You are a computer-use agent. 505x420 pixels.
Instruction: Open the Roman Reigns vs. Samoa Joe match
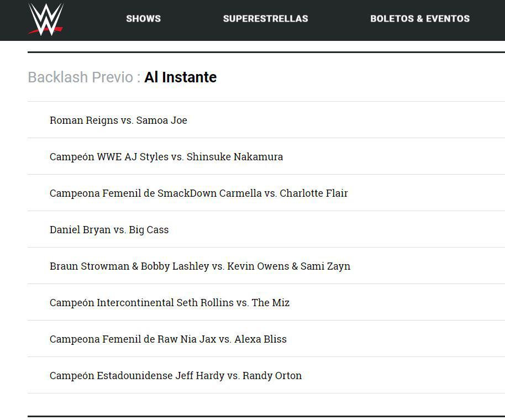point(118,120)
